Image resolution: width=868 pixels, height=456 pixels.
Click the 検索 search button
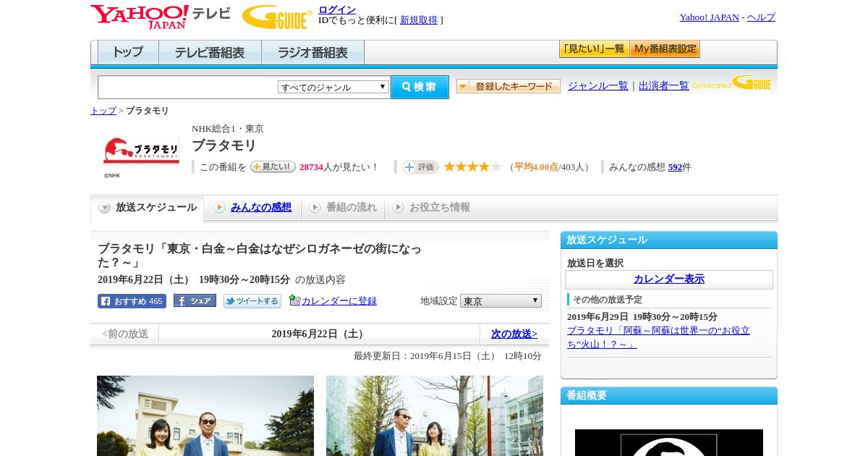coord(420,87)
